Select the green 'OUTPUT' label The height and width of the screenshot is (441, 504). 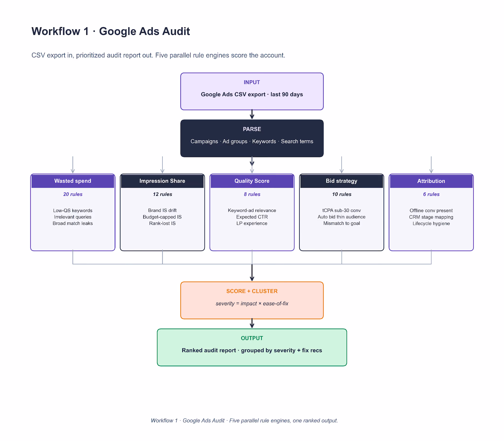click(x=252, y=338)
